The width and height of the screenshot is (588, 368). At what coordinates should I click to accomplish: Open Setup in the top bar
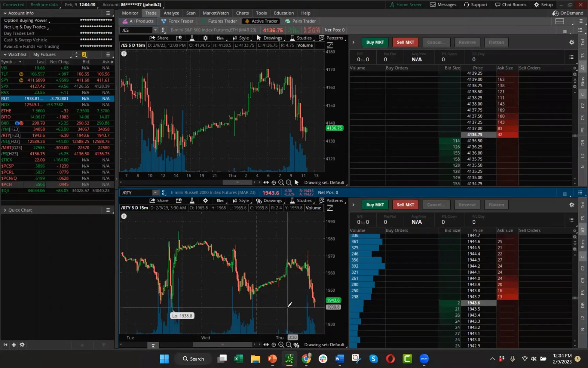click(543, 4)
